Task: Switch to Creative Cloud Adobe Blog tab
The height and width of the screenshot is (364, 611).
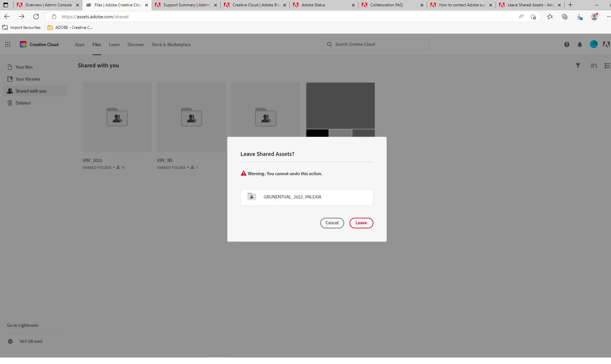Action: (255, 5)
